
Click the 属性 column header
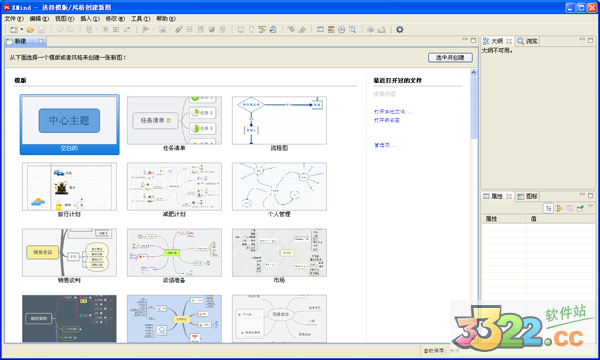(504, 219)
